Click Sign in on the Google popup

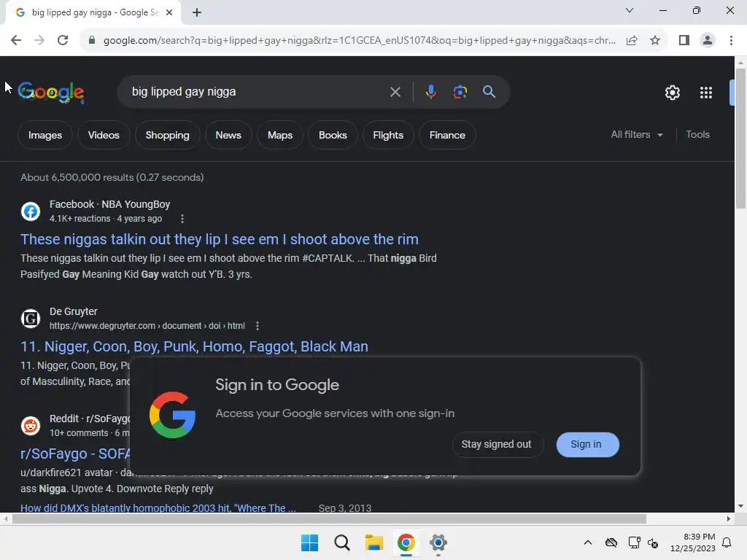(x=587, y=444)
